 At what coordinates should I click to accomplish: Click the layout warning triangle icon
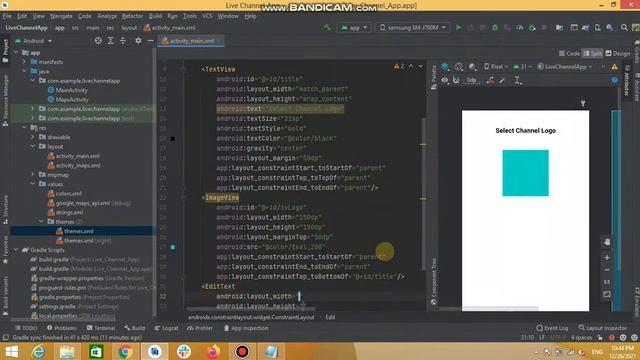coord(614,67)
